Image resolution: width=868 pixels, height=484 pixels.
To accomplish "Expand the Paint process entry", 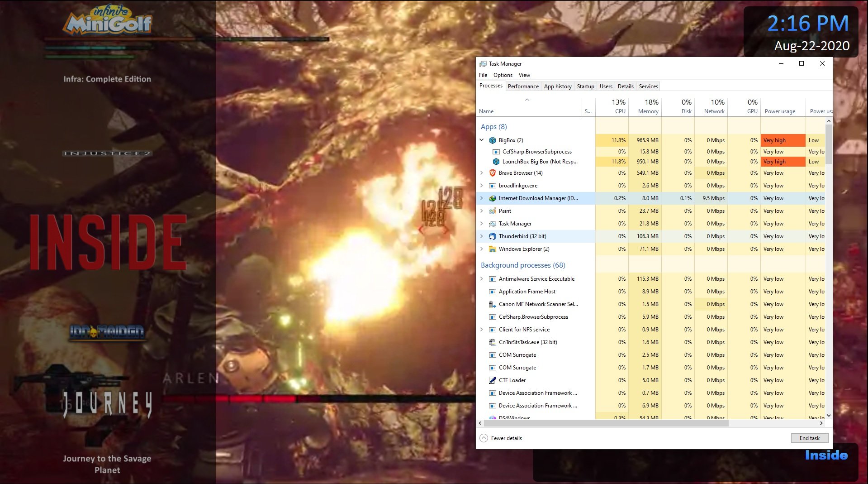I will (x=482, y=211).
